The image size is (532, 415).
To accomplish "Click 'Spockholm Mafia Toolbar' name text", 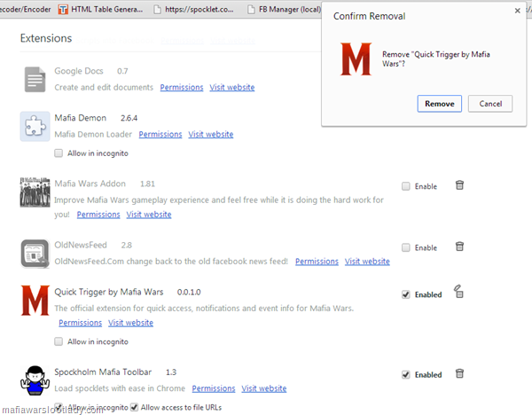I will click(x=103, y=372).
